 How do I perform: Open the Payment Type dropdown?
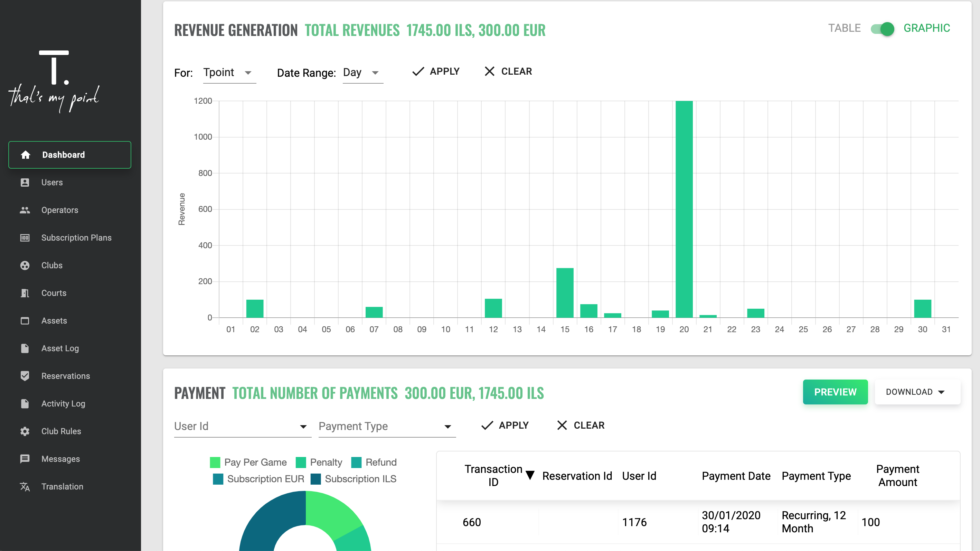coord(387,426)
